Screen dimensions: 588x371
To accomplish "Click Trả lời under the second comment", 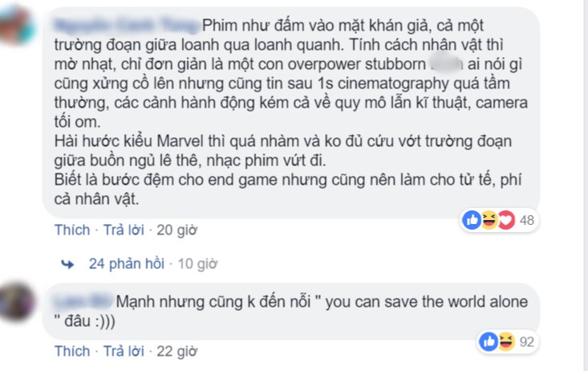I will click(x=124, y=352).
